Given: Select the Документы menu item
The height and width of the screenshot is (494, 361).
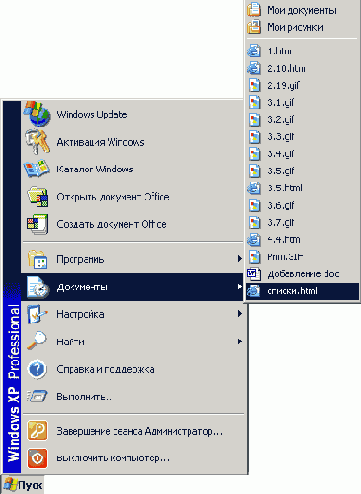Looking at the screenshot, I should point(132,287).
